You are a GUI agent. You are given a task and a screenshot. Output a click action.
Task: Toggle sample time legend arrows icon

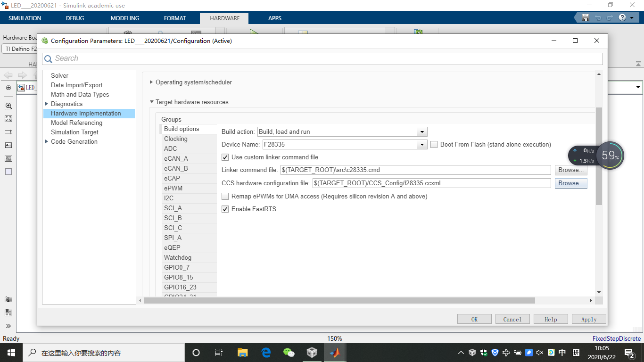click(x=8, y=132)
